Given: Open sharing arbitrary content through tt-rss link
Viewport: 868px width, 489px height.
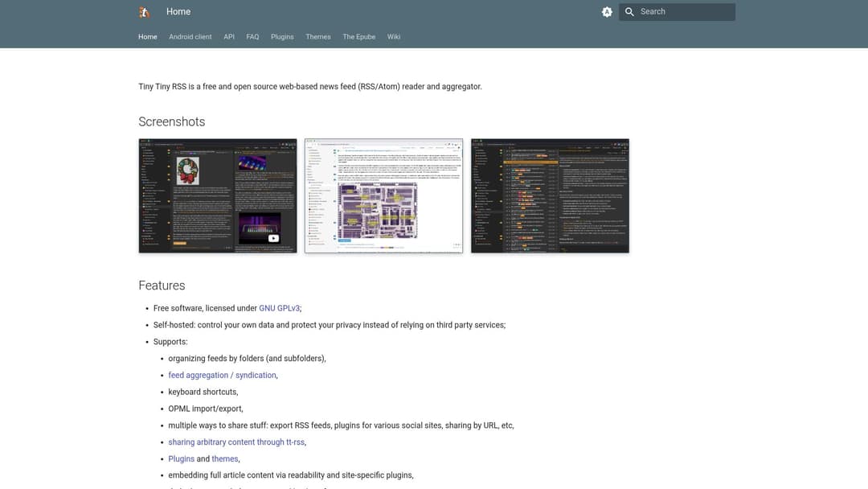Looking at the screenshot, I should coord(236,442).
